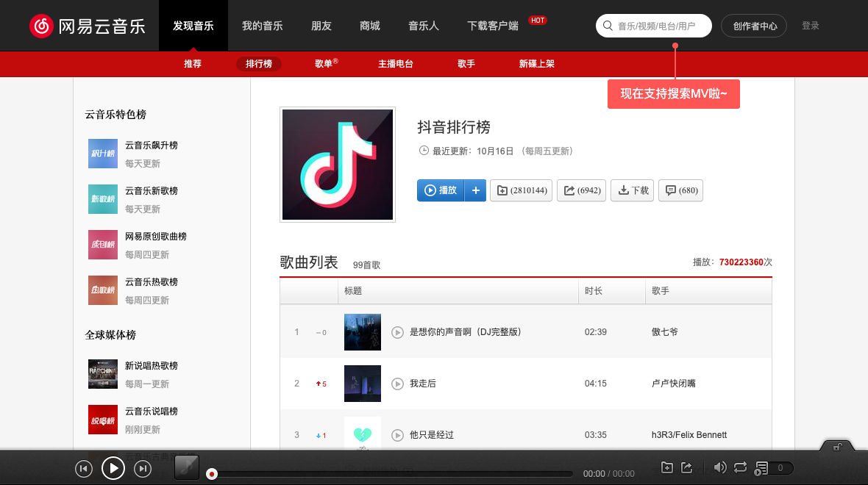The width and height of the screenshot is (868, 485).
Task: Download the chart songs
Action: 632,190
